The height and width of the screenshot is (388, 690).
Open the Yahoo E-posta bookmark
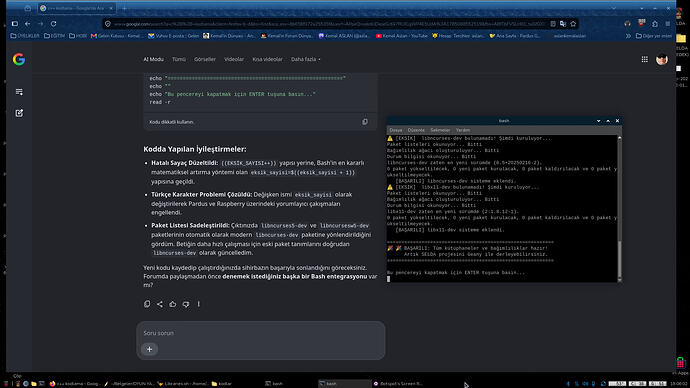pyautogui.click(x=173, y=36)
